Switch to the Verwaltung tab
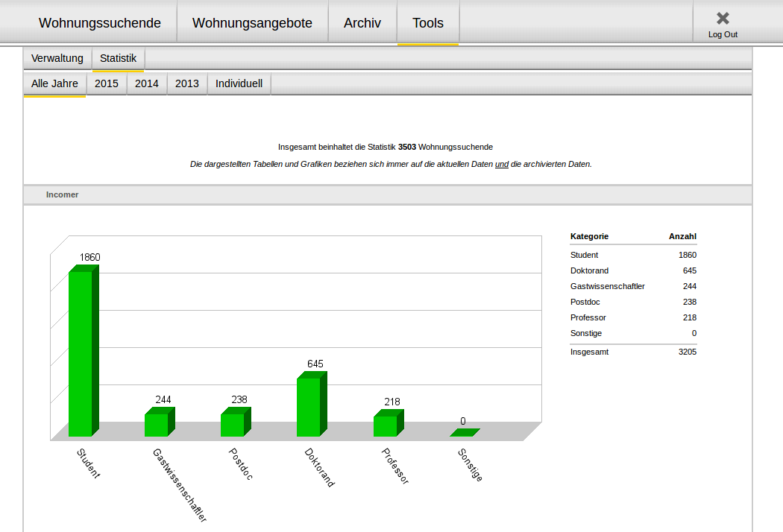 click(57, 58)
